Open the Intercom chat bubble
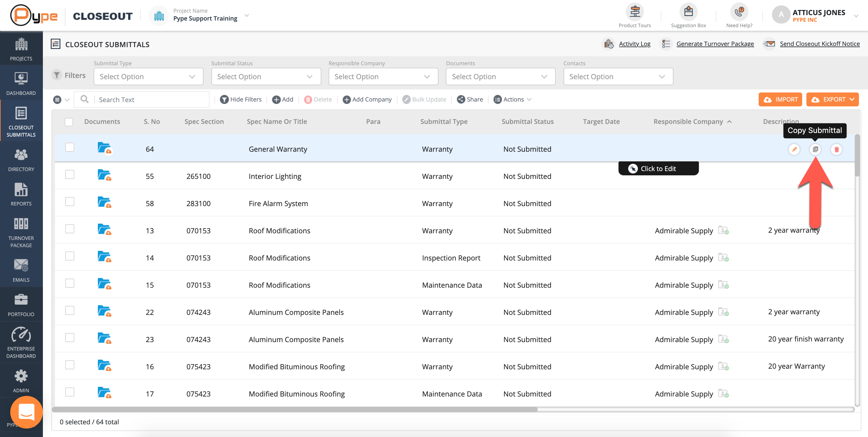Image resolution: width=868 pixels, height=437 pixels. (x=26, y=412)
